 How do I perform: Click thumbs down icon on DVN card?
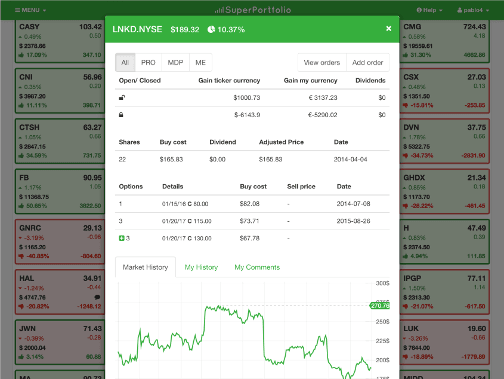click(x=406, y=155)
